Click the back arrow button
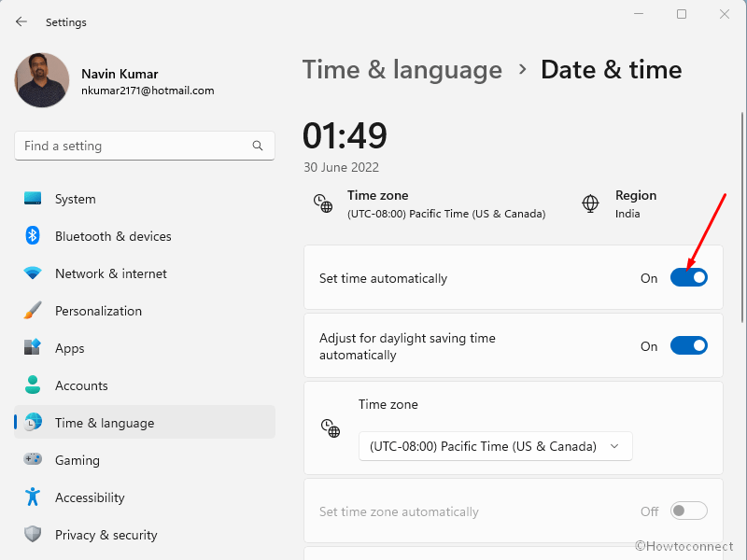This screenshot has height=560, width=747. [x=21, y=21]
